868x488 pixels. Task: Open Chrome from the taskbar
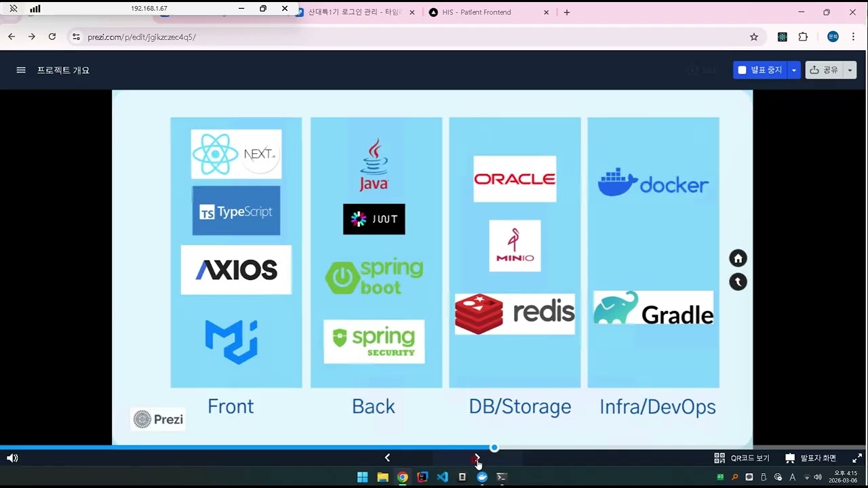pyautogui.click(x=403, y=477)
